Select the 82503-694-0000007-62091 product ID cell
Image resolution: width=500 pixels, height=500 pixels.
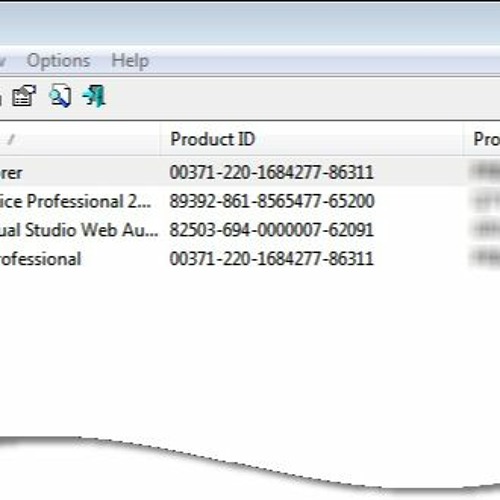271,230
